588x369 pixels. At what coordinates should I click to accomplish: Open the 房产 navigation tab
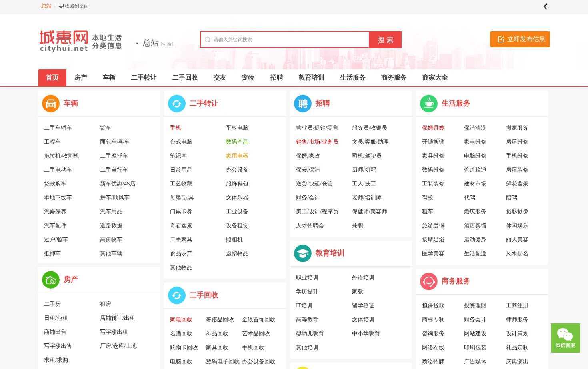tap(81, 78)
